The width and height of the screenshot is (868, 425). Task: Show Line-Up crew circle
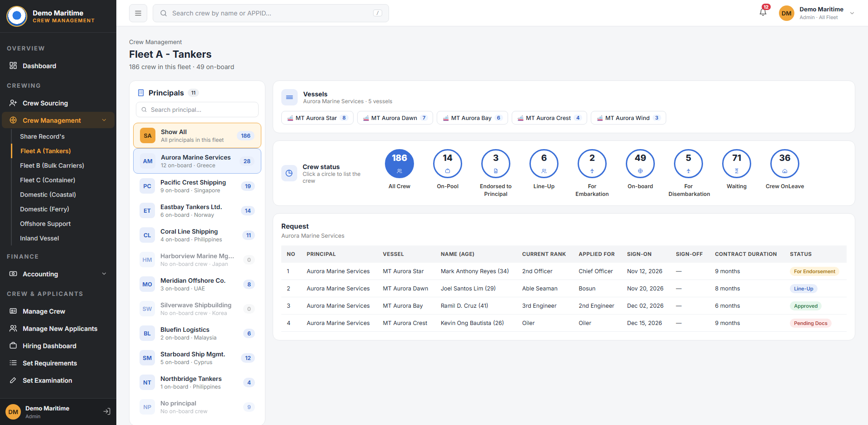(x=544, y=164)
